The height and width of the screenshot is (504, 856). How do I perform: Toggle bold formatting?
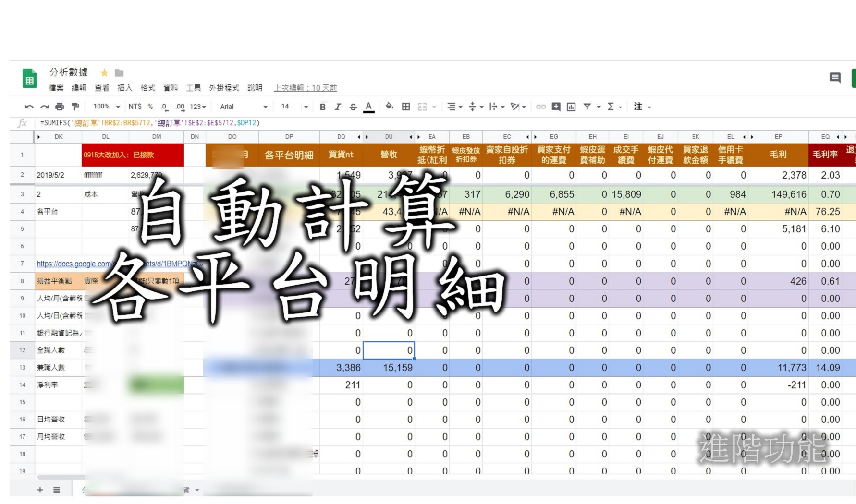[323, 107]
